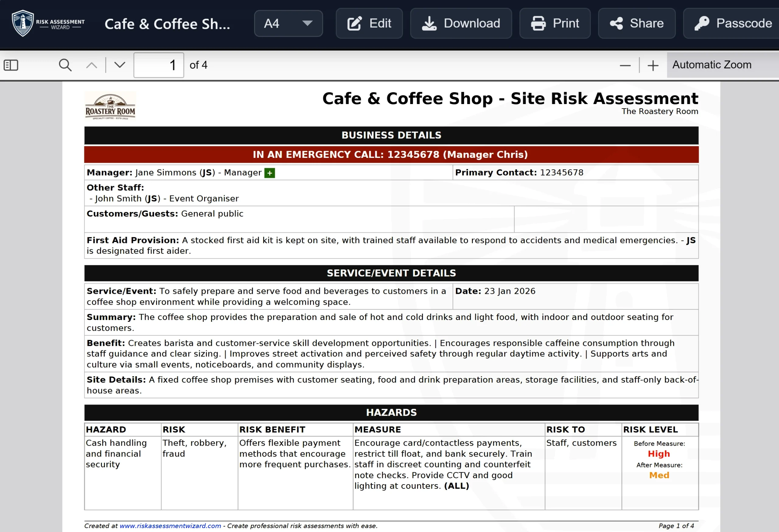Open the find-in-document search icon
The height and width of the screenshot is (532, 779).
click(65, 65)
